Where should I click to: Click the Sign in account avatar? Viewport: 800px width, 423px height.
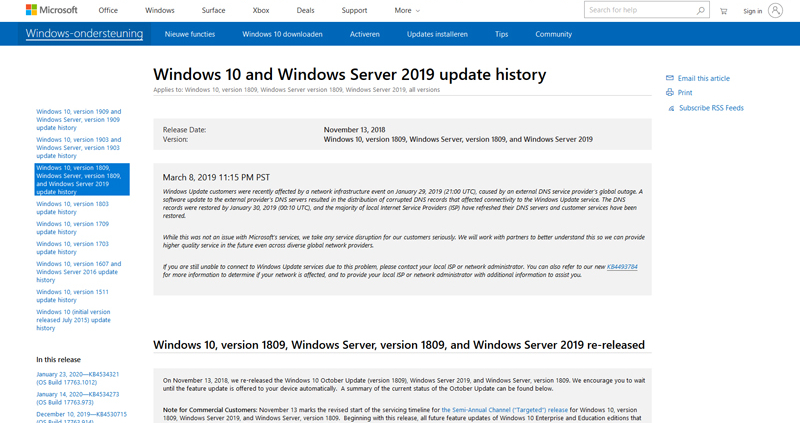click(775, 10)
